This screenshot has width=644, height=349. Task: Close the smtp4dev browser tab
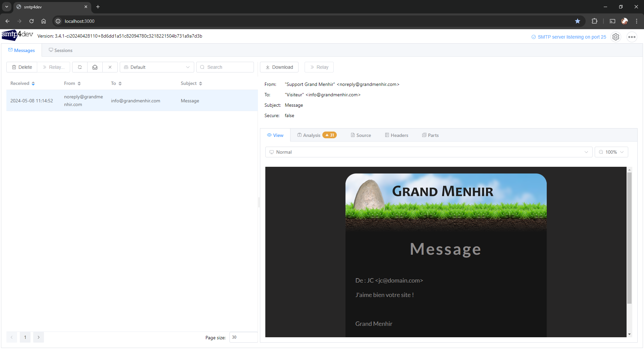86,7
